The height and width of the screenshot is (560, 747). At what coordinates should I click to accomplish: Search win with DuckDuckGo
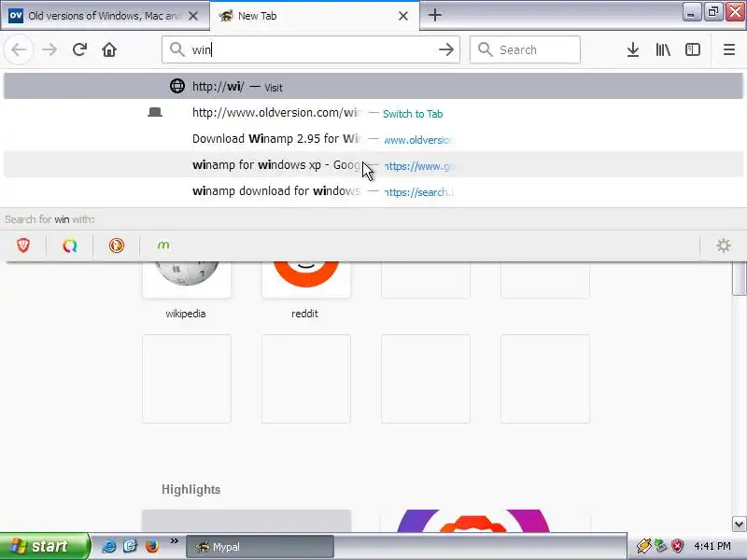[x=116, y=245]
